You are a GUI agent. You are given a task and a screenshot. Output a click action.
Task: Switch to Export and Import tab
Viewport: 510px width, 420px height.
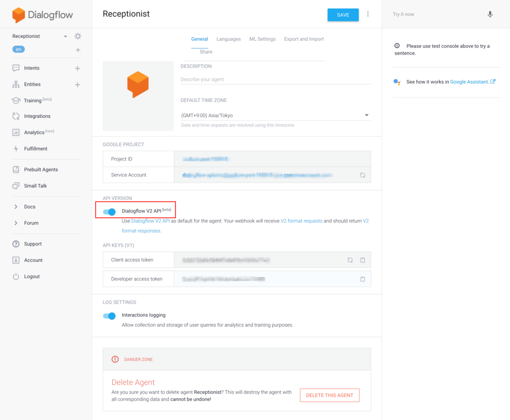(x=304, y=39)
